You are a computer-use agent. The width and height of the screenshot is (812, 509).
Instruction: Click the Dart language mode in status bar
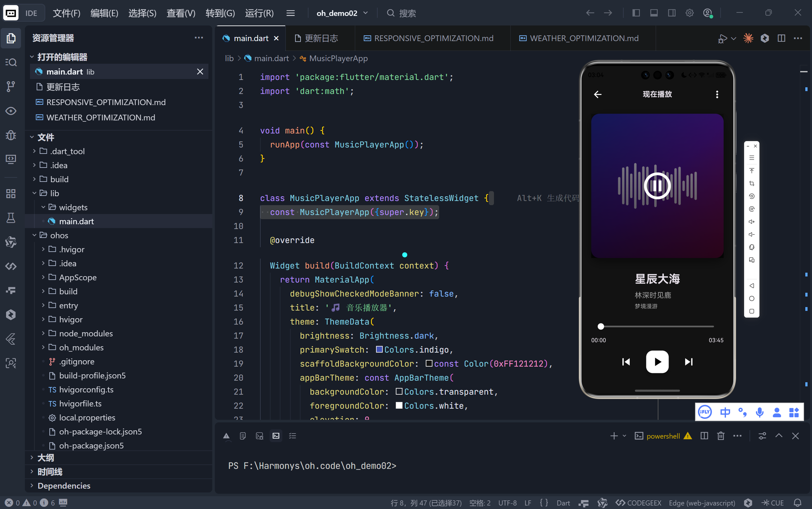563,503
